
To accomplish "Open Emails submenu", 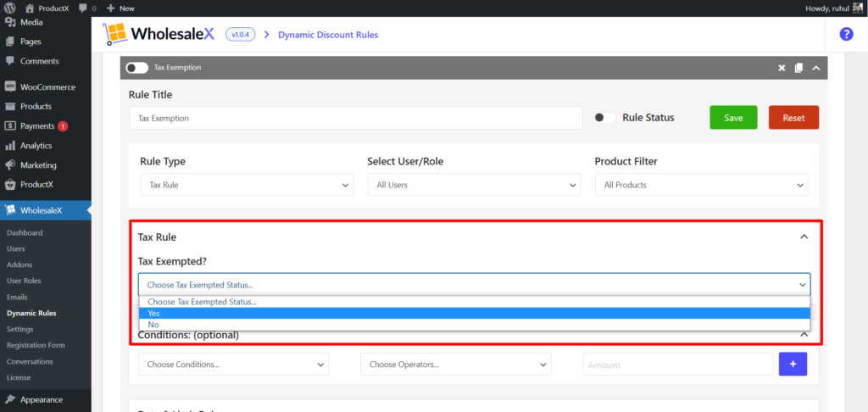I will pyautogui.click(x=17, y=297).
